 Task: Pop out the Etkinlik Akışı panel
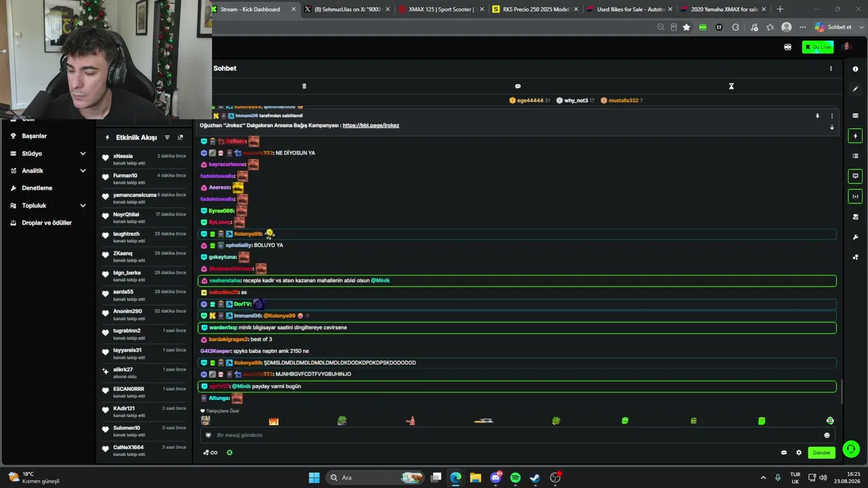click(x=180, y=138)
